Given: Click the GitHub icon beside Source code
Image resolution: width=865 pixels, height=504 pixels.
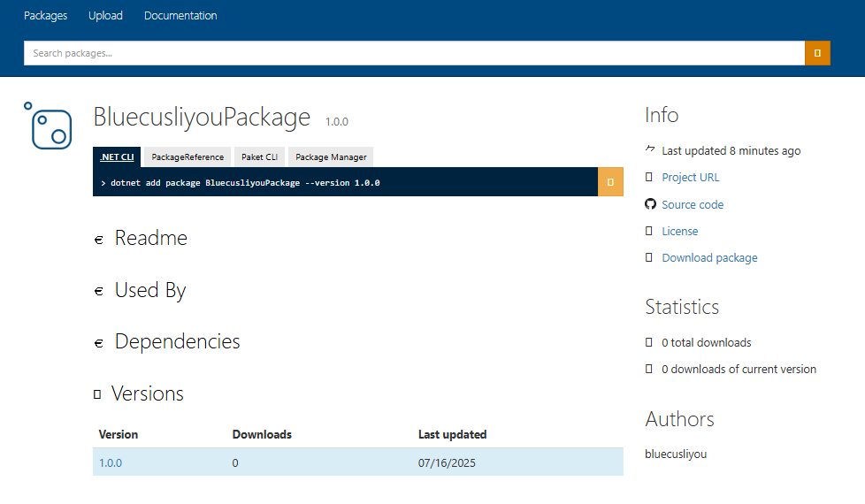Looking at the screenshot, I should click(x=650, y=204).
